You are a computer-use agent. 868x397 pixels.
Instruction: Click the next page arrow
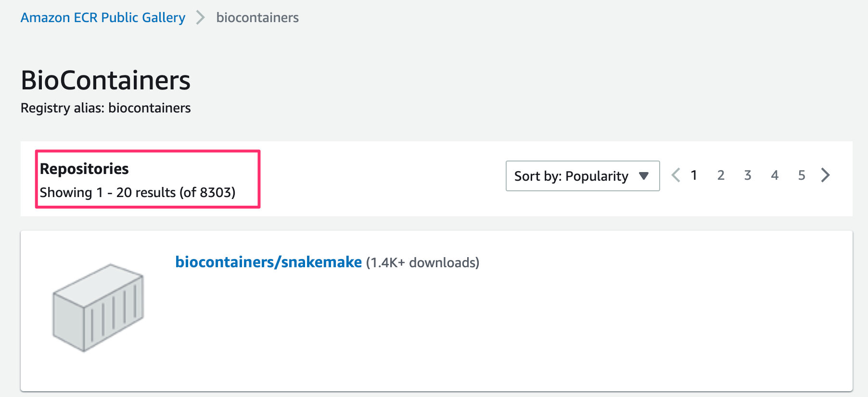826,175
